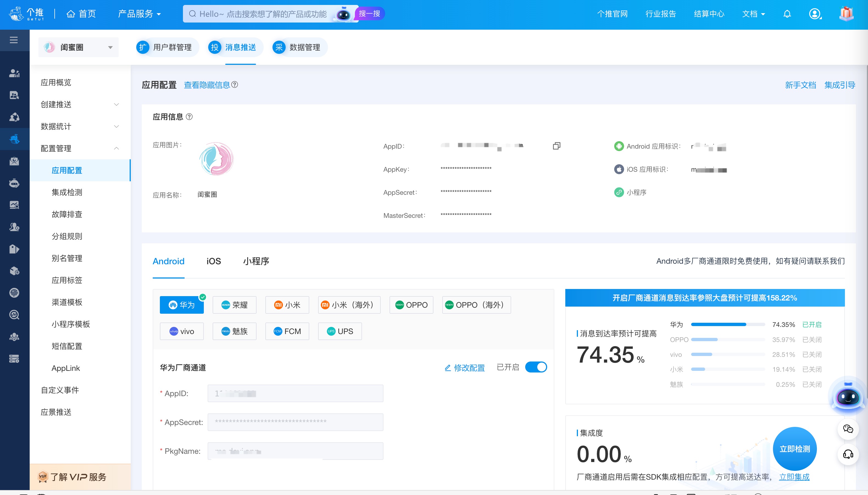Open the 数据管理 top tab

(x=299, y=47)
